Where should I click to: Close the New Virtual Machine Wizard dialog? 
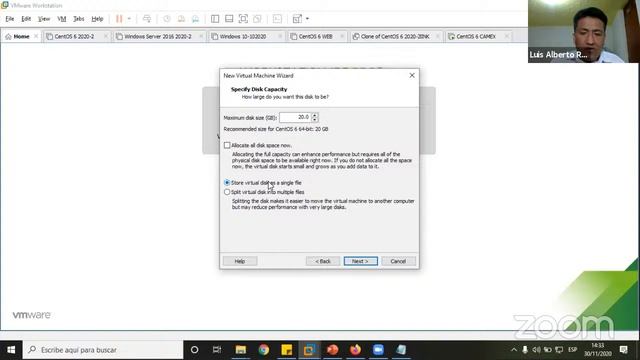[412, 76]
